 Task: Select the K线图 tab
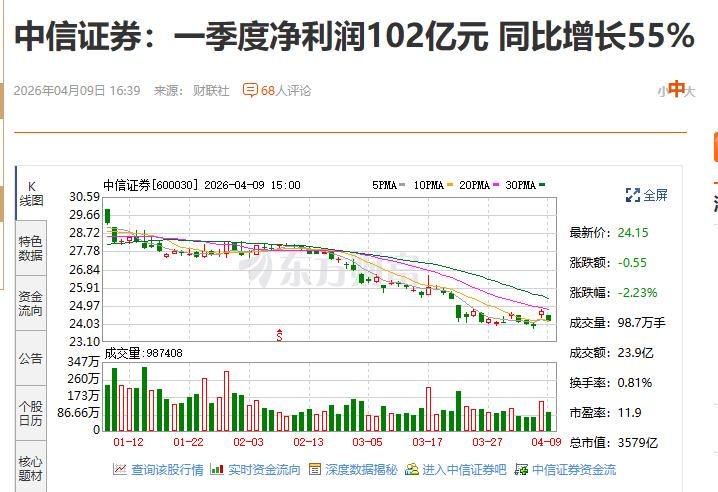point(31,193)
